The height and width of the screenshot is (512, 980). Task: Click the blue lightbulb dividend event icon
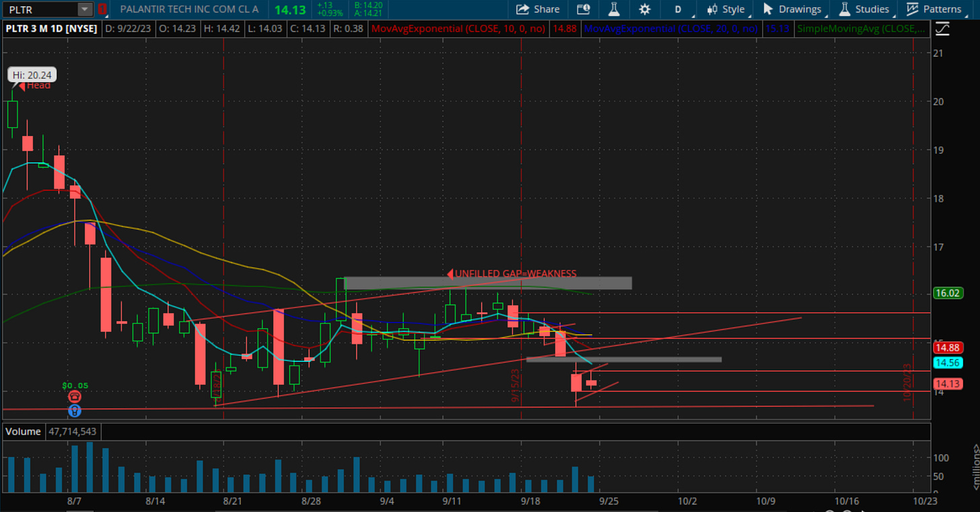[x=75, y=410]
